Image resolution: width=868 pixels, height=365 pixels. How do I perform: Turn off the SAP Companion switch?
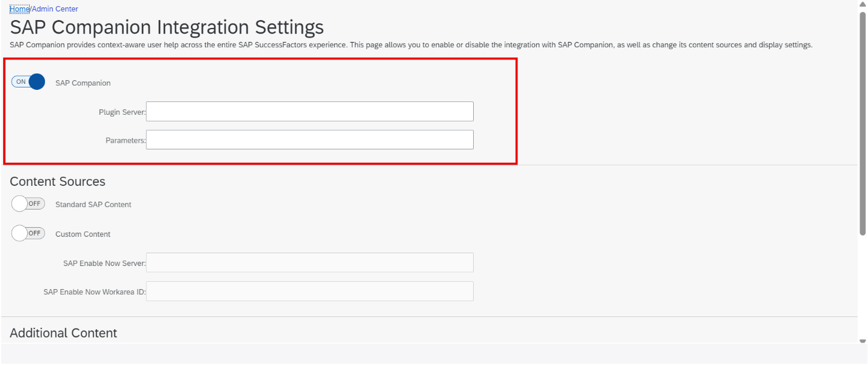pos(28,82)
